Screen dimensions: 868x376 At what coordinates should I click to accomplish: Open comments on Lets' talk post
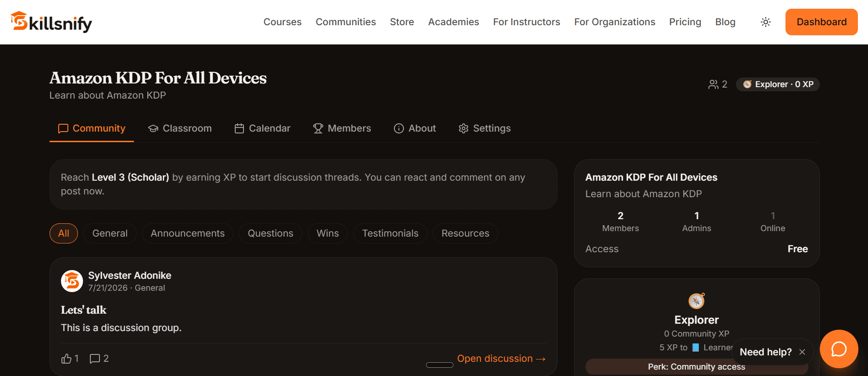99,359
